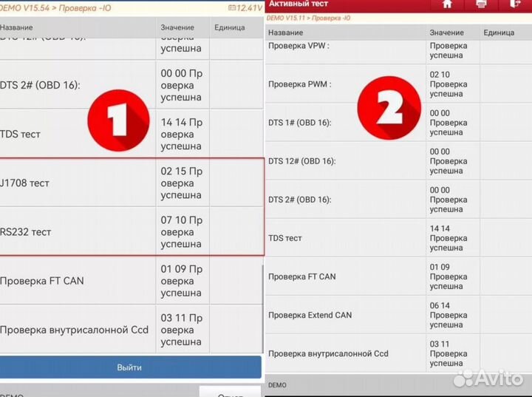Tap the Home icon in the red header
Screen dimensions: 532x397
446,4
